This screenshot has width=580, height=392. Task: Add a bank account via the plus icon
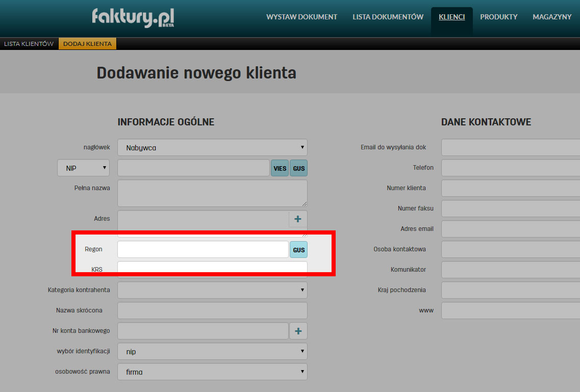[297, 330]
